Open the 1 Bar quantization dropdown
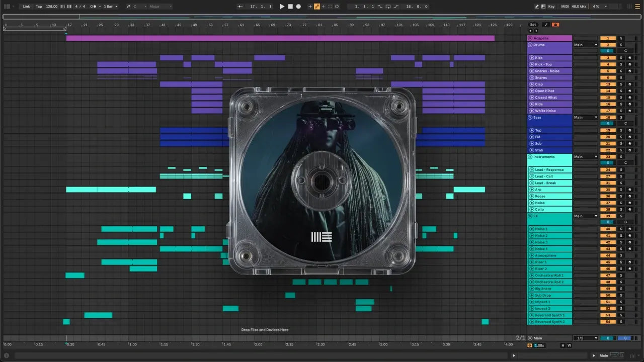The width and height of the screenshot is (644, 362). 111,7
